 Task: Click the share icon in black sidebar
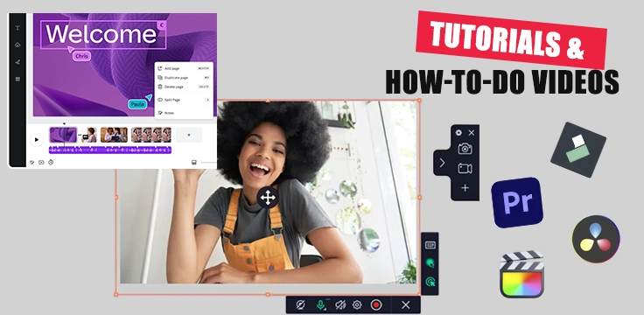17,62
